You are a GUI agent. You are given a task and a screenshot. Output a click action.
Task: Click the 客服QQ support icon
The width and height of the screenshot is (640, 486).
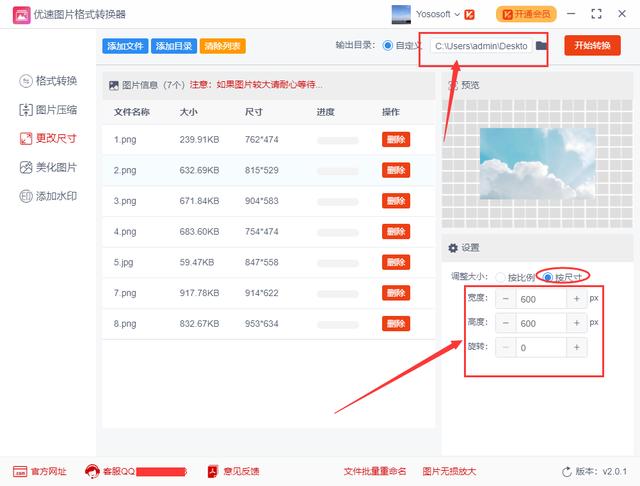pyautogui.click(x=92, y=471)
